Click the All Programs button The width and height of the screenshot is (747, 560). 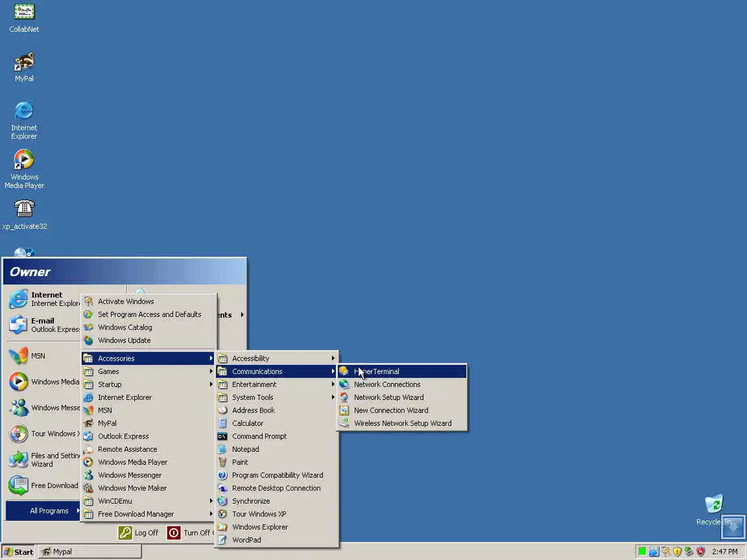pos(43,511)
